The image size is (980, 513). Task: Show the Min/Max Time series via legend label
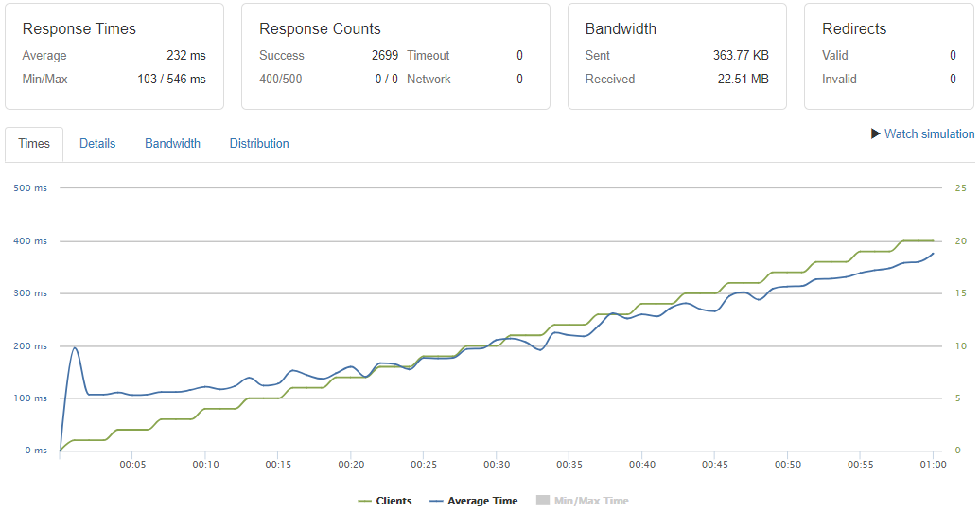point(591,501)
